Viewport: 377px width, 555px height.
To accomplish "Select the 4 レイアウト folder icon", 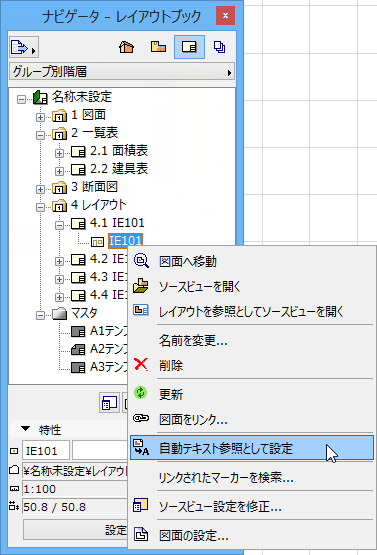I will click(59, 206).
